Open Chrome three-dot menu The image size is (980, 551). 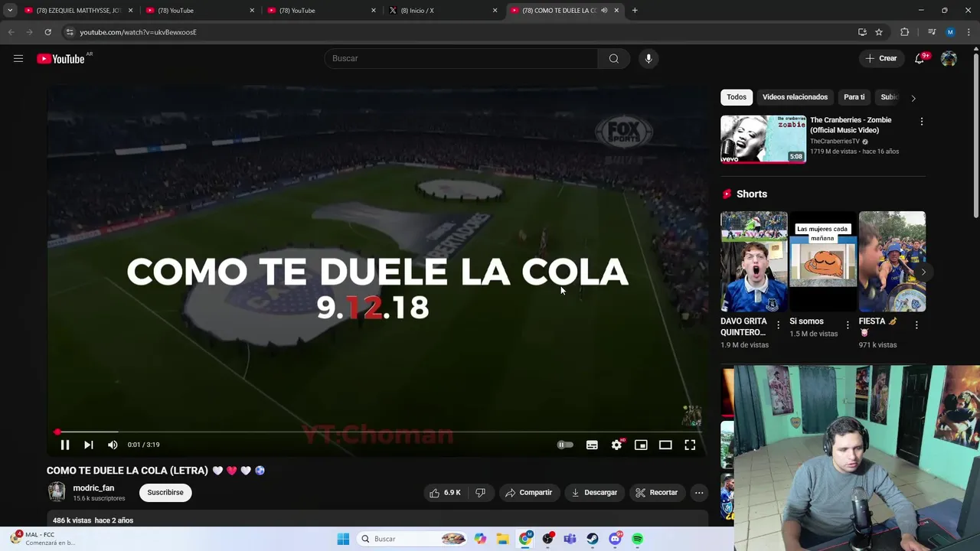pyautogui.click(x=969, y=32)
